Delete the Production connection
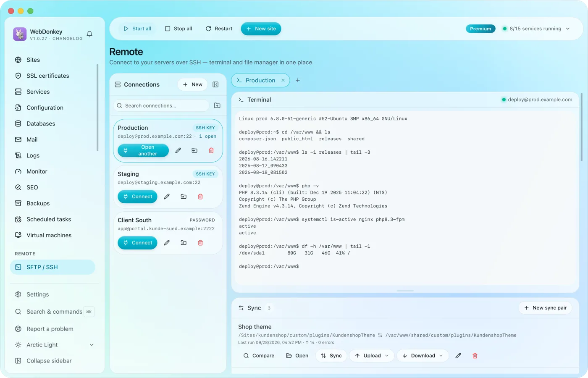The width and height of the screenshot is (588, 378). (x=211, y=150)
